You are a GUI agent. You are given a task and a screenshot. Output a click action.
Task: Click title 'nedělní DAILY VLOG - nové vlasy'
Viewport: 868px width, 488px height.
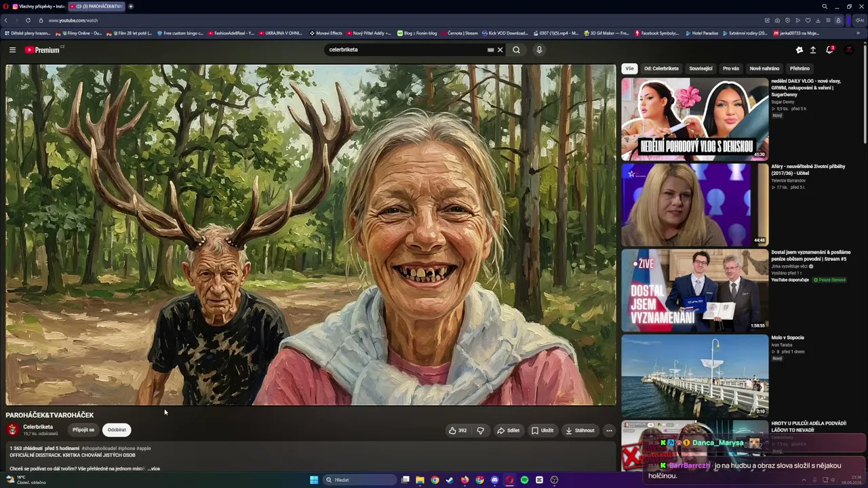[806, 87]
